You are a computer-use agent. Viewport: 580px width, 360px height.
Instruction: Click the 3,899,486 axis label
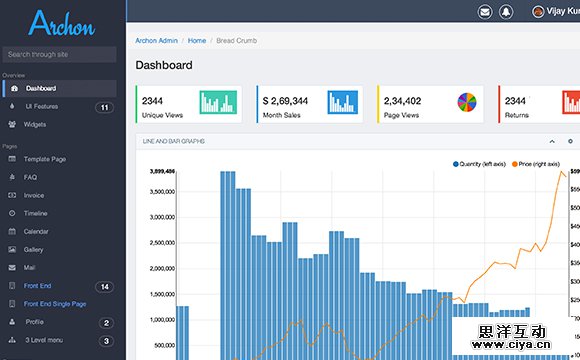click(162, 171)
